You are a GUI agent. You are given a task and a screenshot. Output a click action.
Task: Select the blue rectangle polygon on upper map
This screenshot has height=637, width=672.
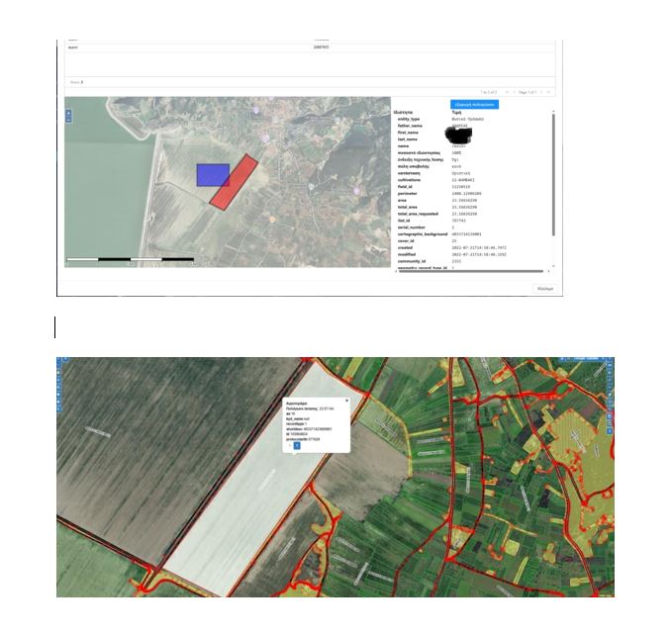(x=213, y=175)
